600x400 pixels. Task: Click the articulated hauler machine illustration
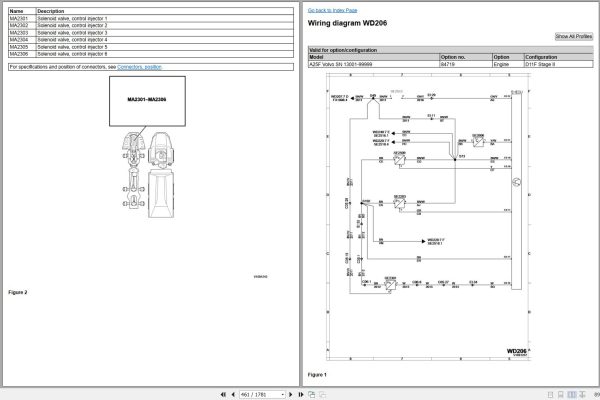click(x=148, y=175)
